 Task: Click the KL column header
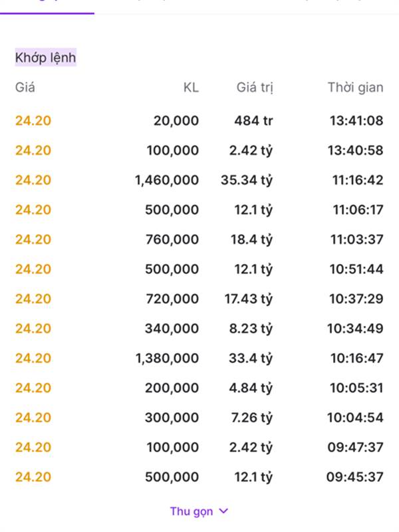pos(191,87)
